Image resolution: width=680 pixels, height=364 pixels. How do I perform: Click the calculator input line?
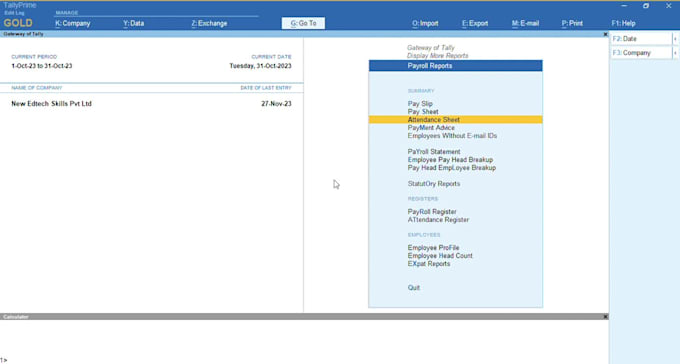[x=304, y=360]
